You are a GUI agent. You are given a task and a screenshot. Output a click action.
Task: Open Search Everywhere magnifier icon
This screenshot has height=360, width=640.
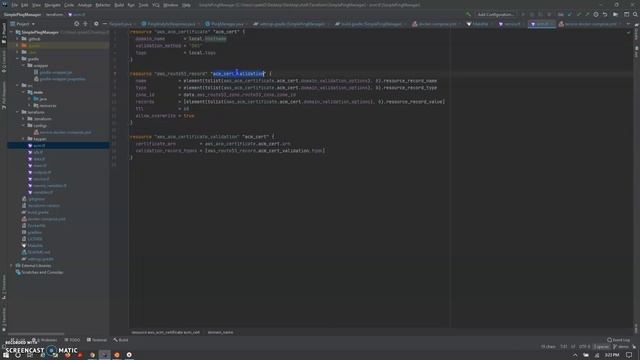[635, 14]
